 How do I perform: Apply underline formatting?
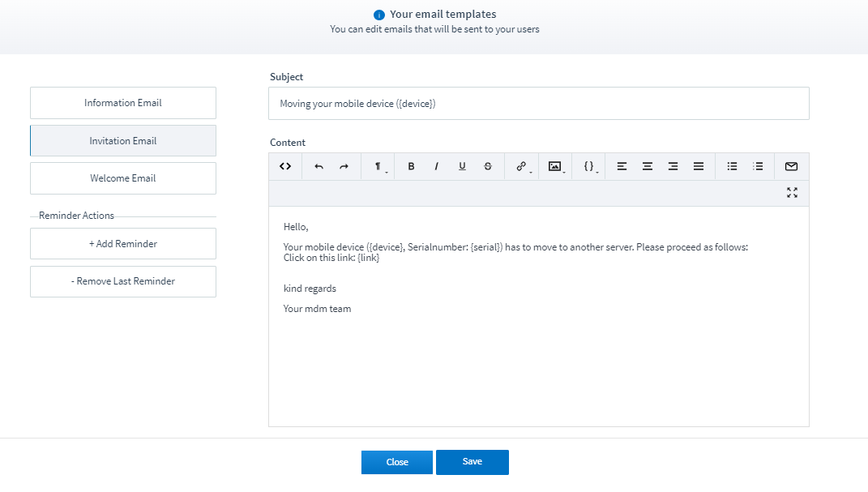(x=462, y=167)
